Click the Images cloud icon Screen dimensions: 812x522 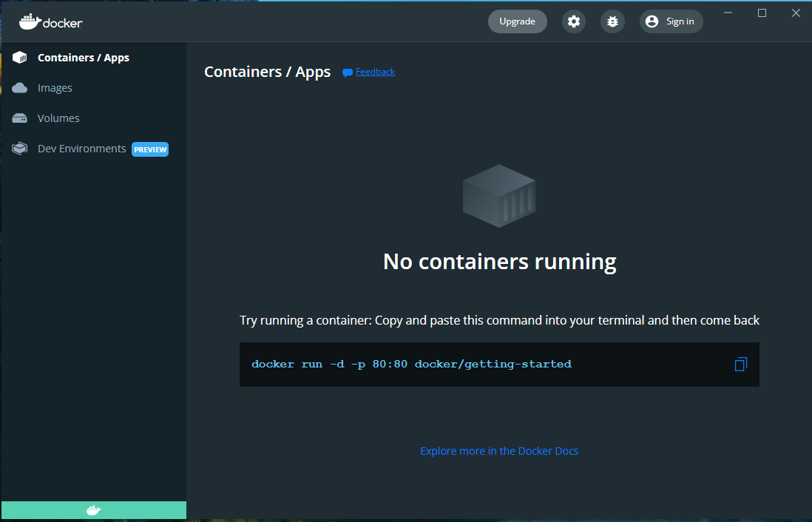20,87
